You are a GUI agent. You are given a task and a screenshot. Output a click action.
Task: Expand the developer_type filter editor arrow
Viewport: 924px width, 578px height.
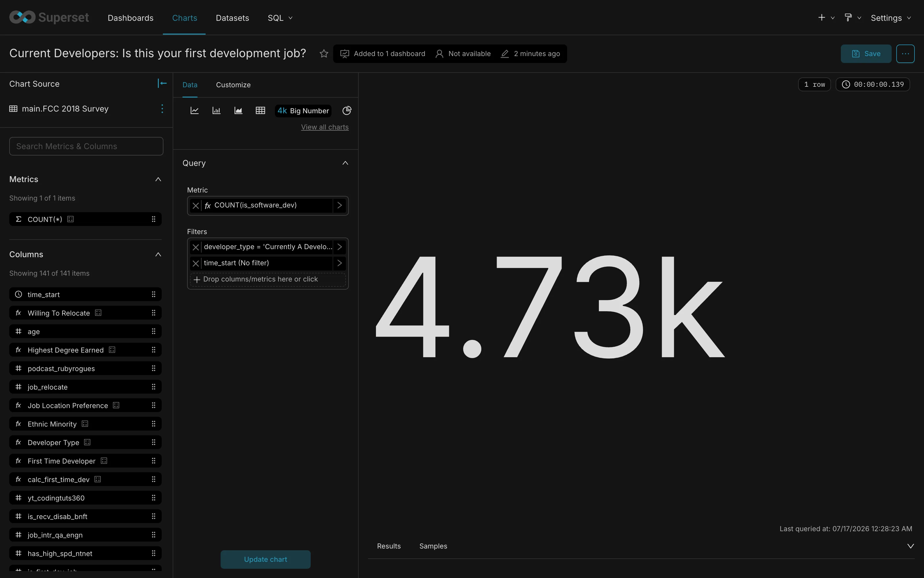pyautogui.click(x=340, y=247)
